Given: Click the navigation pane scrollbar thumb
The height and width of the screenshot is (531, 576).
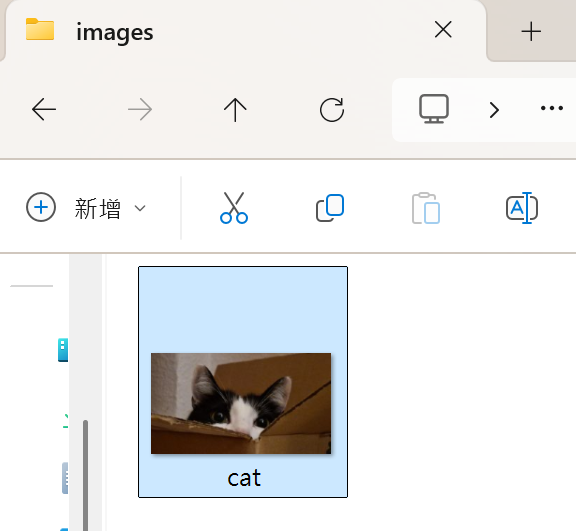Looking at the screenshot, I should [85, 475].
